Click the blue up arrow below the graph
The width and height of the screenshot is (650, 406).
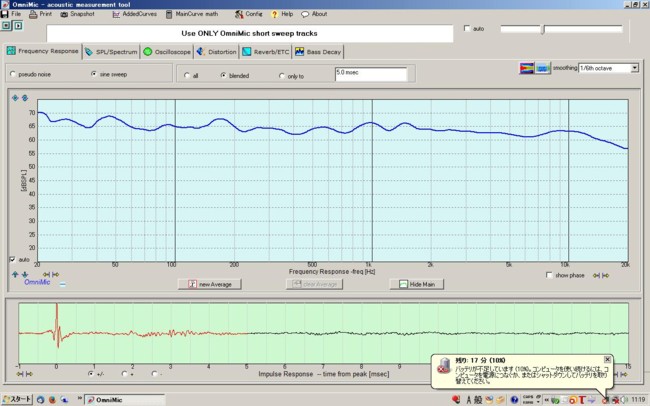tap(15, 274)
